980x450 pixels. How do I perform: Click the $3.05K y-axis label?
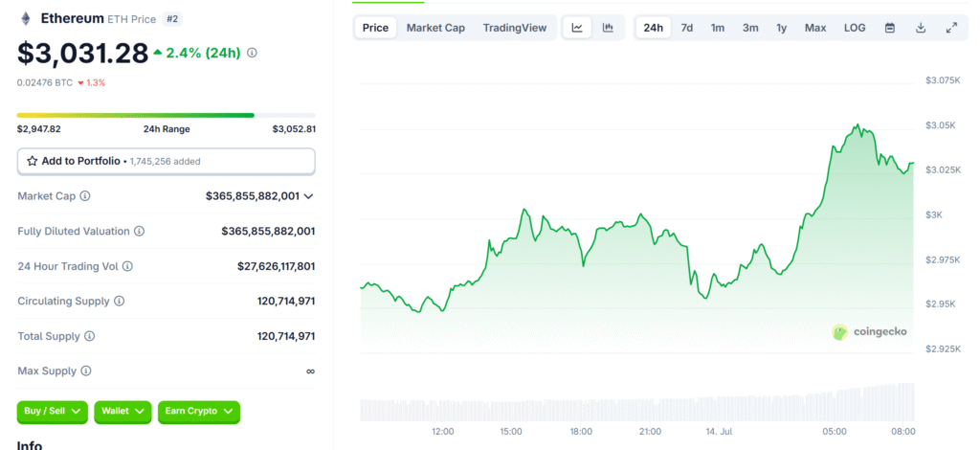[941, 125]
